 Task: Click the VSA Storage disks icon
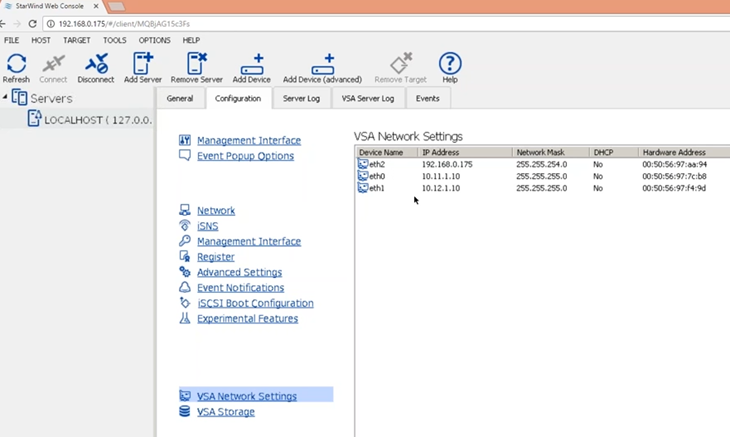tap(185, 411)
